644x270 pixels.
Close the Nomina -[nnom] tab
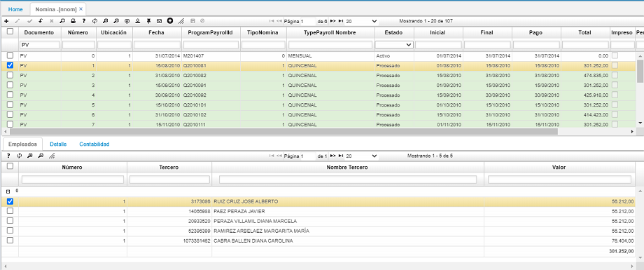point(81,8)
